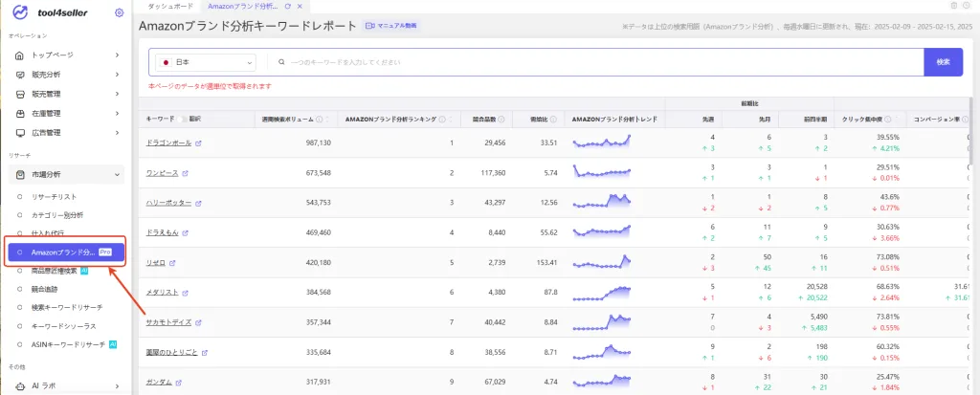This screenshot has height=395, width=980.
Task: Click the 販売管理 sidebar icon
Action: click(x=20, y=95)
